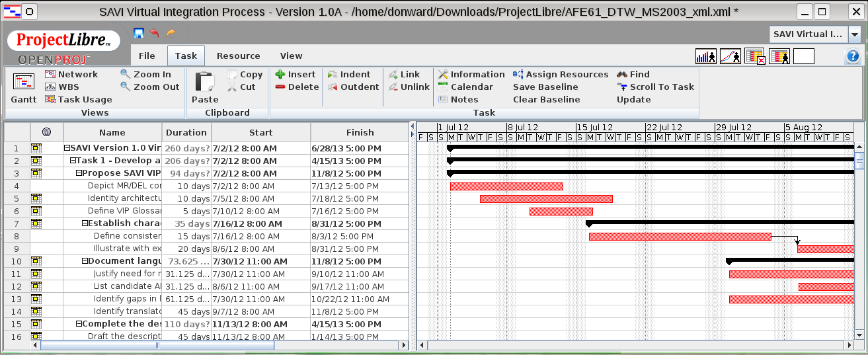Image resolution: width=868 pixels, height=355 pixels.
Task: Click Clear Baseline
Action: 547,100
